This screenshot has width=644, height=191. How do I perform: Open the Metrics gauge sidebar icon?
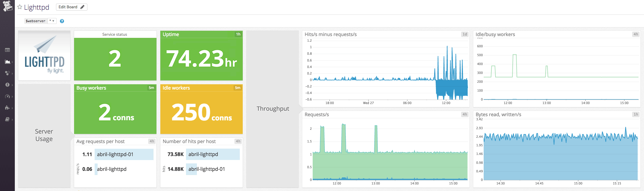(7, 96)
